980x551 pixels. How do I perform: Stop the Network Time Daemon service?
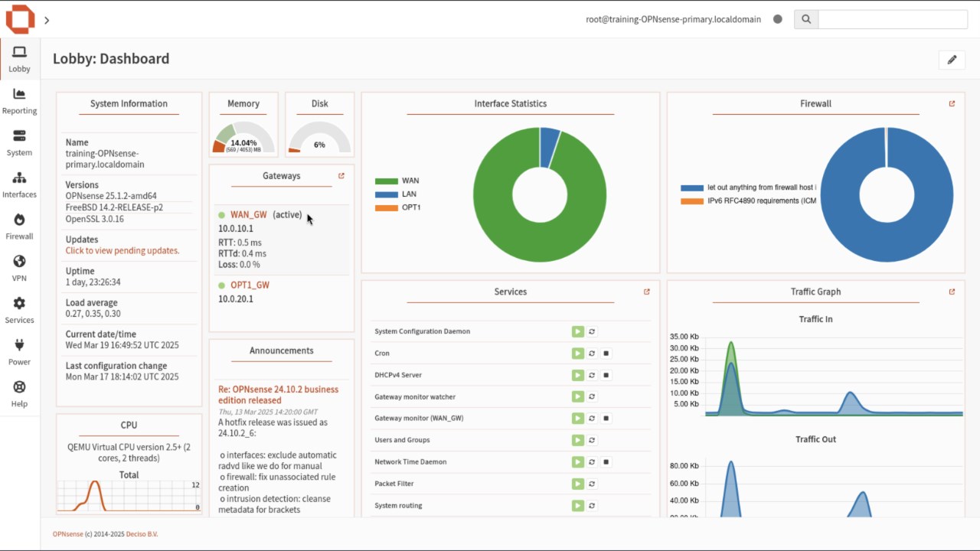[x=606, y=462]
